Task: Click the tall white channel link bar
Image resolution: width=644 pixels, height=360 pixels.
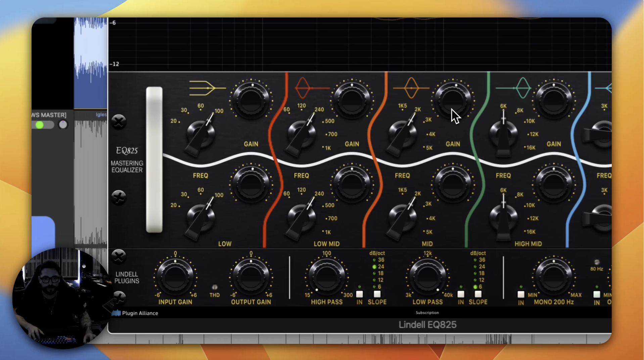Action: click(x=154, y=160)
